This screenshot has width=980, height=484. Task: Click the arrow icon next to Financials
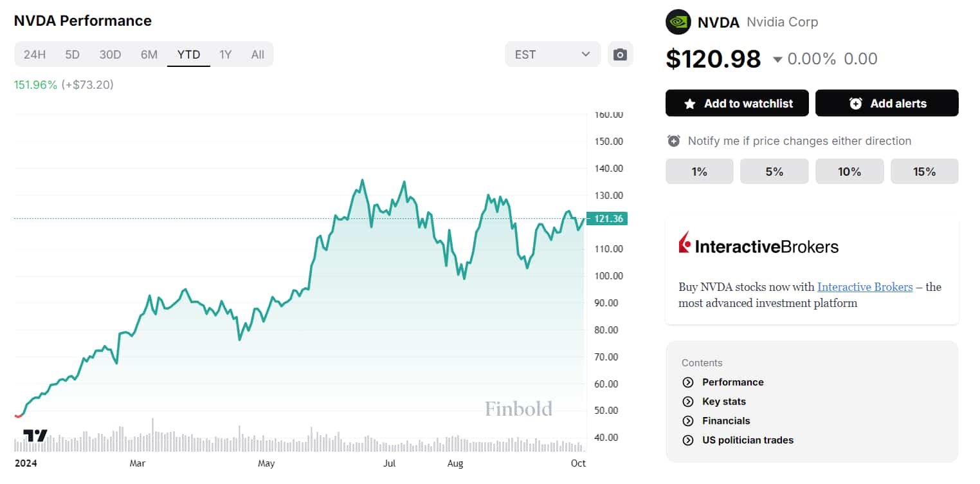point(688,421)
